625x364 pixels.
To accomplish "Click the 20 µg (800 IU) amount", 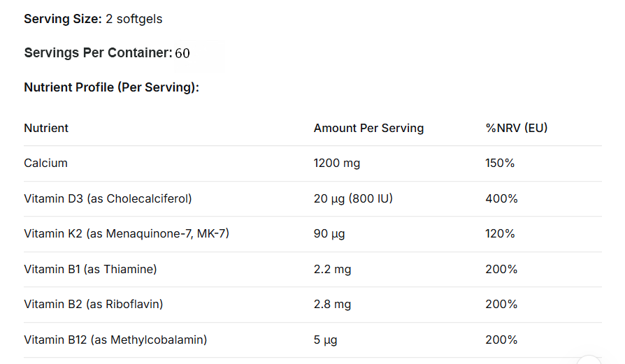I will pos(353,198).
